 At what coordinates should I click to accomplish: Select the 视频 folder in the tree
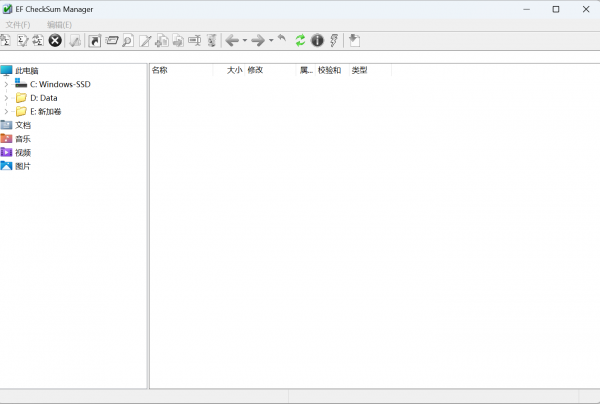point(23,153)
